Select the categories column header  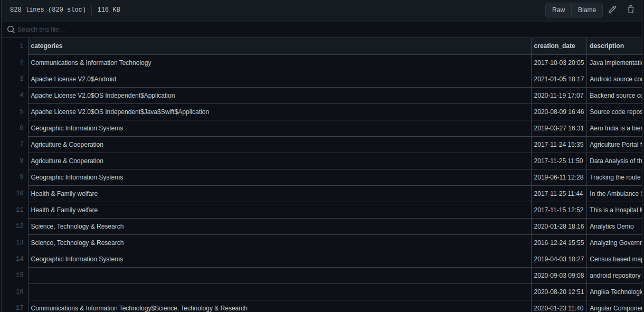(46, 46)
